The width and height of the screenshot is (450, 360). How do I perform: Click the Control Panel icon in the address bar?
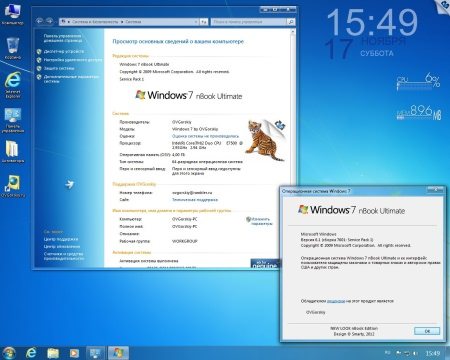tap(63, 22)
